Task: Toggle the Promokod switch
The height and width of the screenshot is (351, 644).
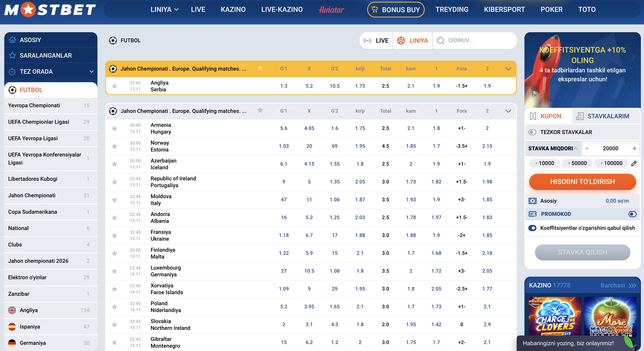Action: pyautogui.click(x=632, y=214)
